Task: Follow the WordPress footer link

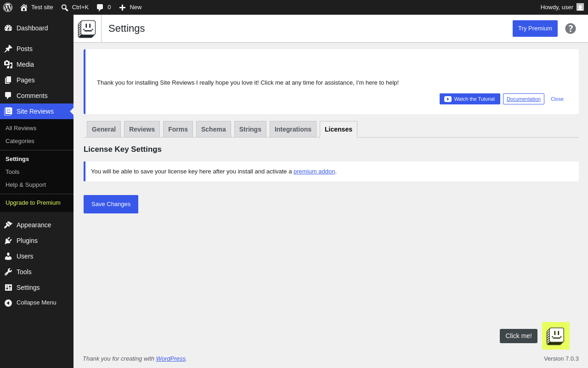Action: tap(171, 358)
